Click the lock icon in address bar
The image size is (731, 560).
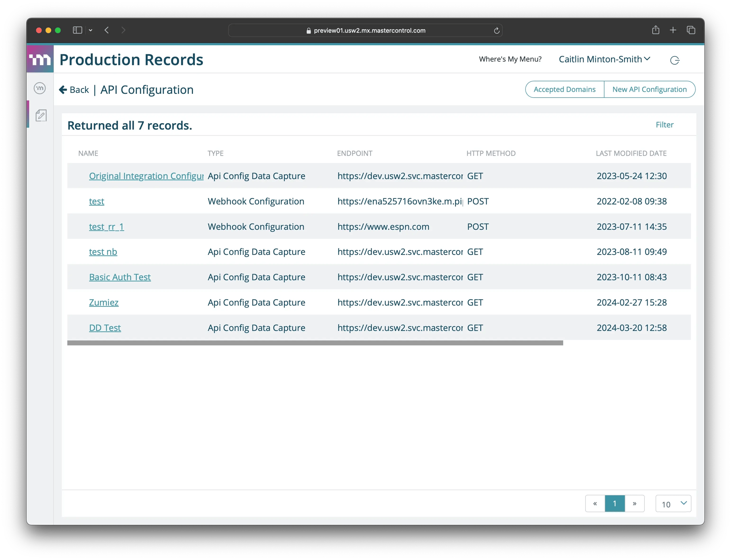tap(308, 31)
